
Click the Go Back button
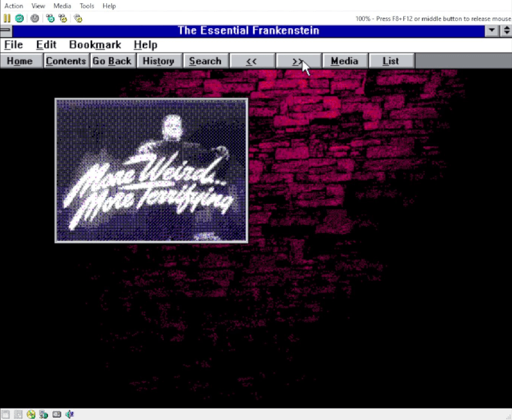click(x=113, y=61)
